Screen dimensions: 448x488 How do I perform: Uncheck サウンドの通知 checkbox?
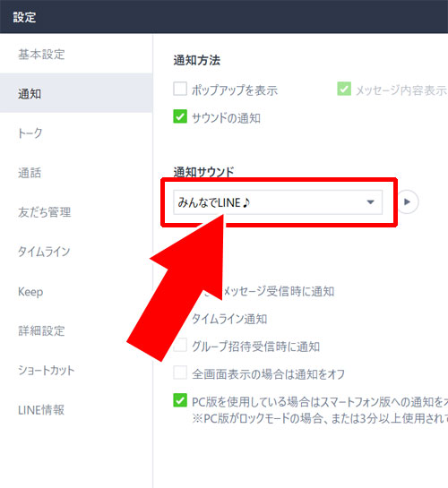point(180,116)
